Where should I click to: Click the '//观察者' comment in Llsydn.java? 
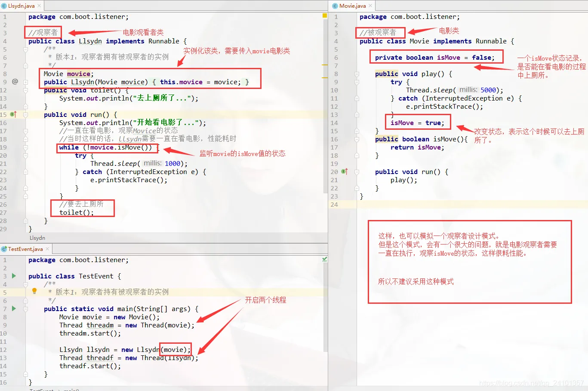pos(43,32)
